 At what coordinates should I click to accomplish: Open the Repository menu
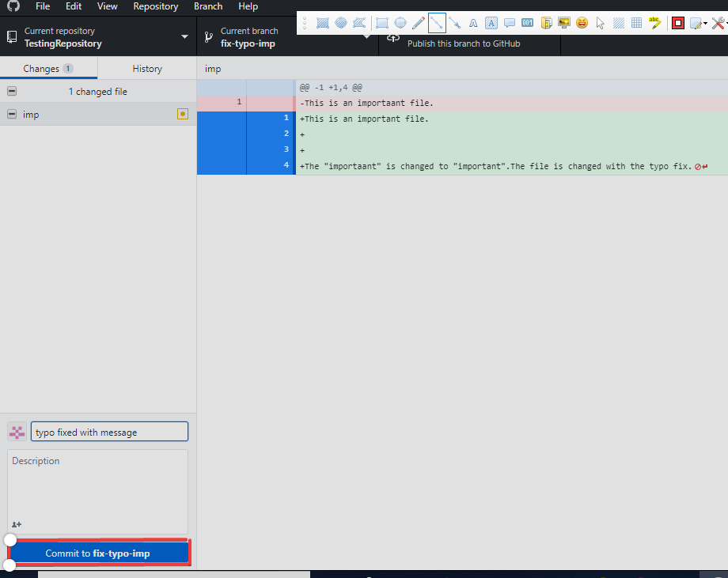[156, 6]
